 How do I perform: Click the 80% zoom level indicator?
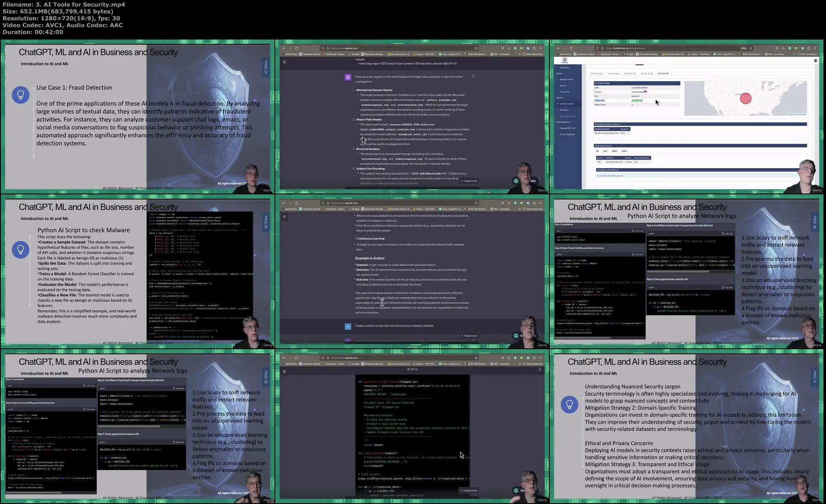point(743,48)
